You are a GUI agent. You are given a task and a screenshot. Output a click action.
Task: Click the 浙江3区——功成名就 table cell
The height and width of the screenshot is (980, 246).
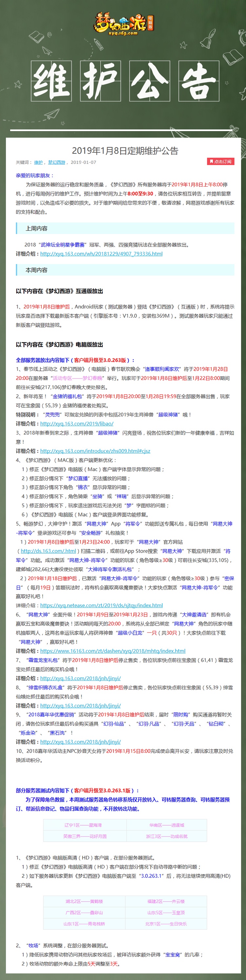coord(167,836)
